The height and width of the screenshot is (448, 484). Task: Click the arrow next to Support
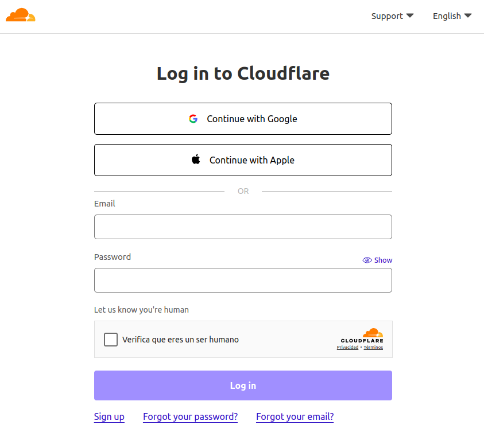410,15
